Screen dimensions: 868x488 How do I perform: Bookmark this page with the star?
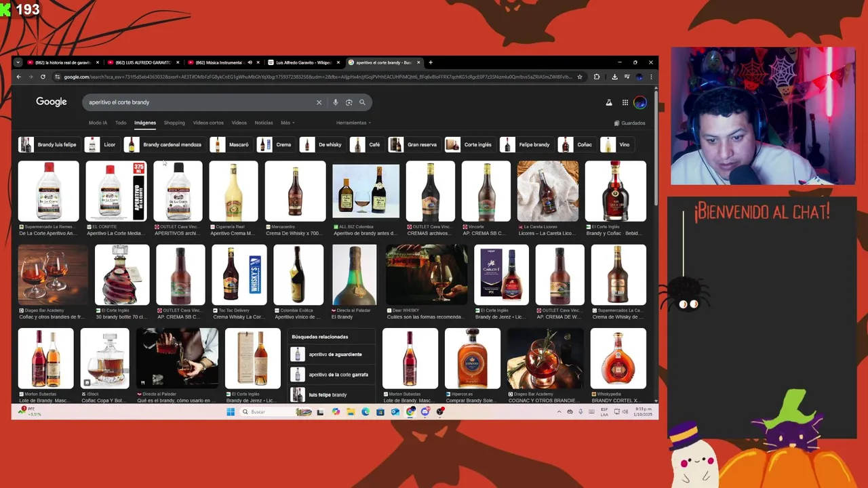point(580,77)
